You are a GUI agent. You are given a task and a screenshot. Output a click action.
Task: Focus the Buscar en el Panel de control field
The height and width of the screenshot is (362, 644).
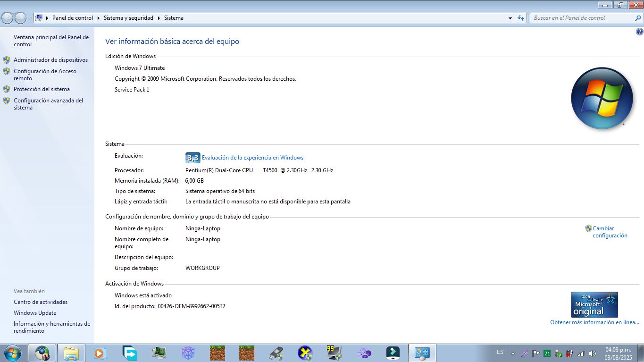pos(583,18)
